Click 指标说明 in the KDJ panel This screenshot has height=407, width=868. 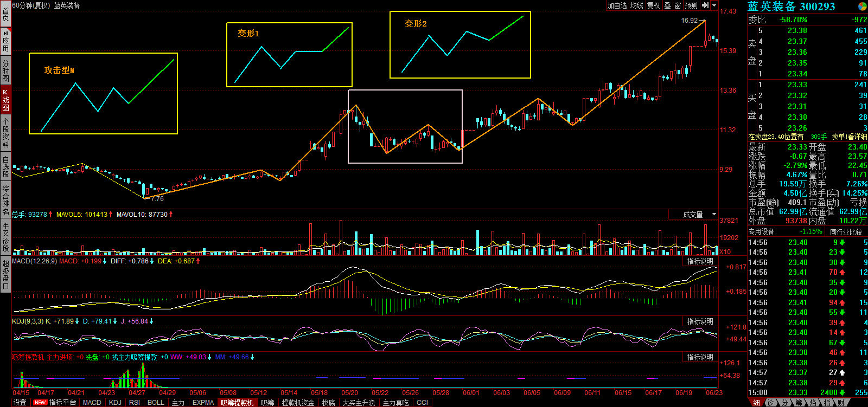click(x=700, y=321)
